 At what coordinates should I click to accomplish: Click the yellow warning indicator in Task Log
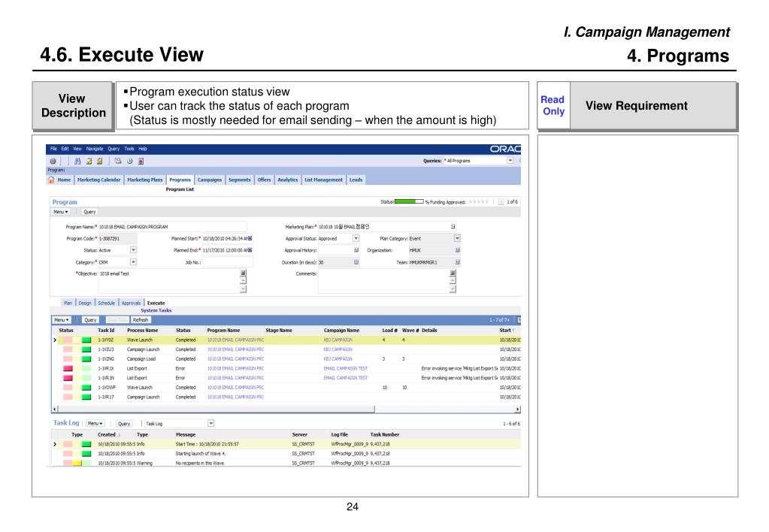[x=77, y=463]
